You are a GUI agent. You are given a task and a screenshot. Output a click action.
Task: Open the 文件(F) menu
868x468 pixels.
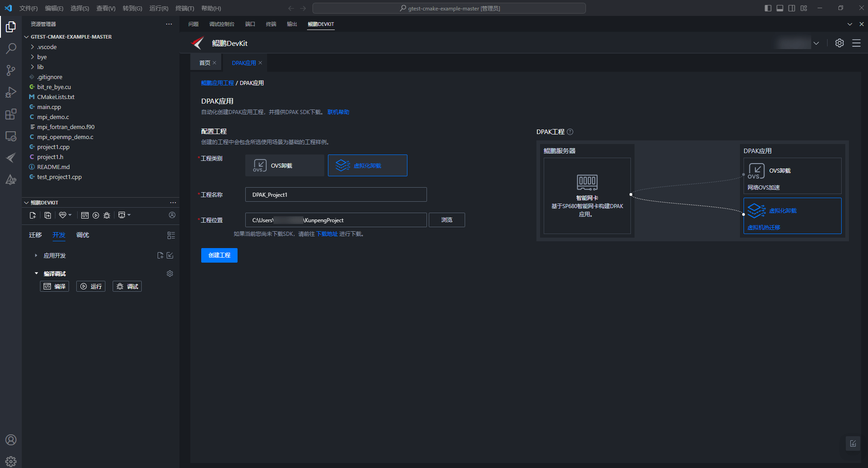(29, 8)
